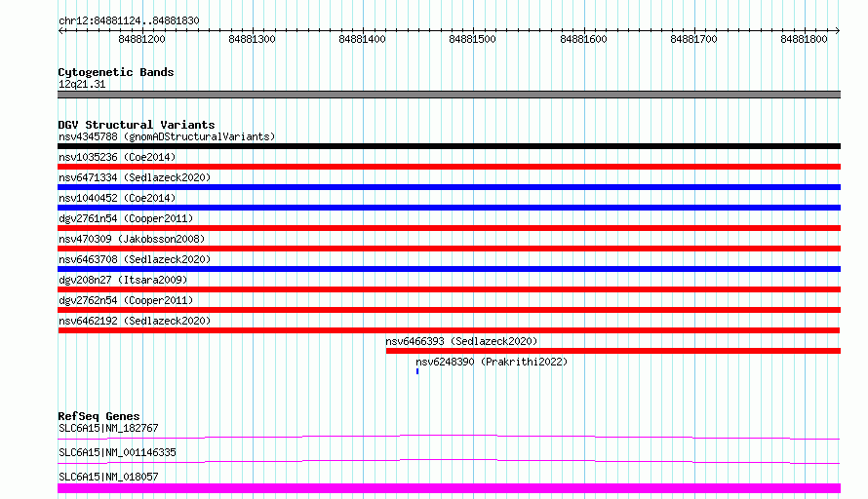Open nsv470309 (Jakobsson2008) label
The image size is (868, 499).
click(132, 239)
